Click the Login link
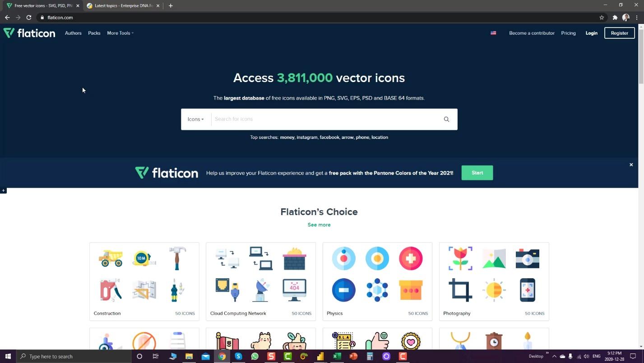Viewport: 644px width, 363px height. coord(591,33)
